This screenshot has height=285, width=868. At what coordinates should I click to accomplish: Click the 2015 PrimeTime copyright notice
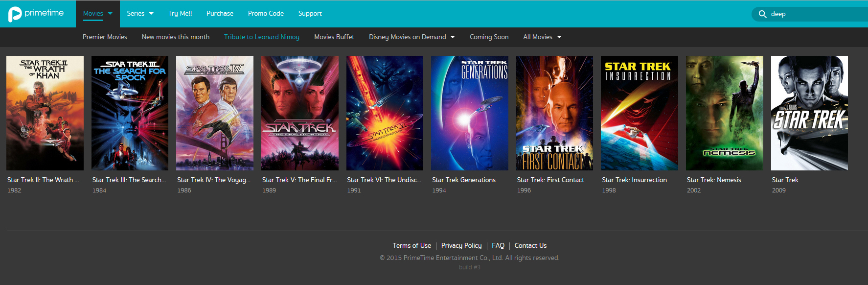[x=470, y=258]
